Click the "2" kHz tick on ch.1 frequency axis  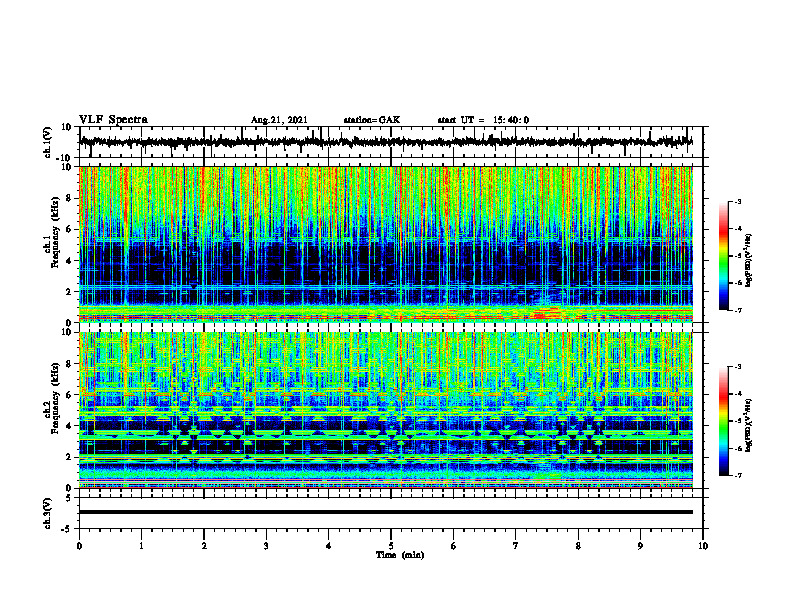[69, 292]
